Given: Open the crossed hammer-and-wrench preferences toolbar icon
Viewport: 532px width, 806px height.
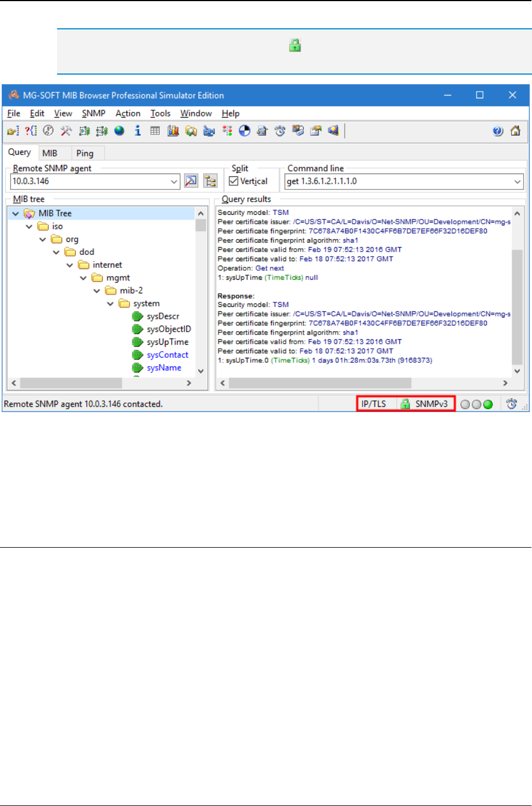Looking at the screenshot, I should pos(66,131).
